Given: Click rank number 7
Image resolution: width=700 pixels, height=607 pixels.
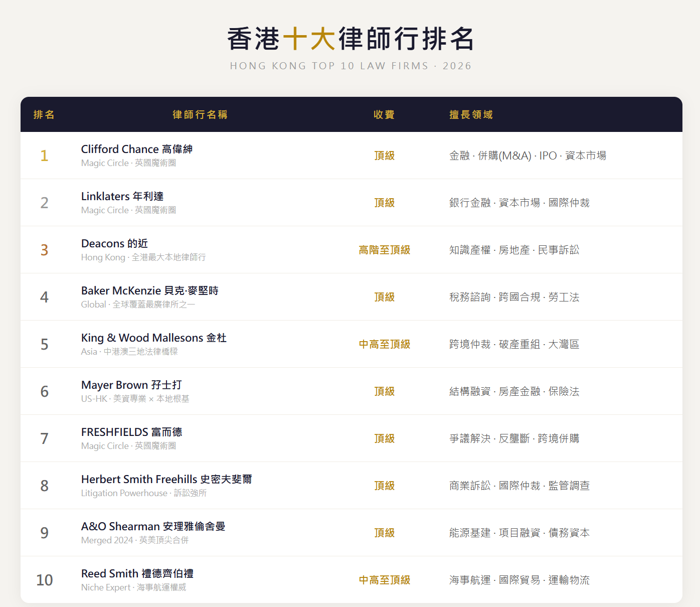Looking at the screenshot, I should pyautogui.click(x=44, y=438).
